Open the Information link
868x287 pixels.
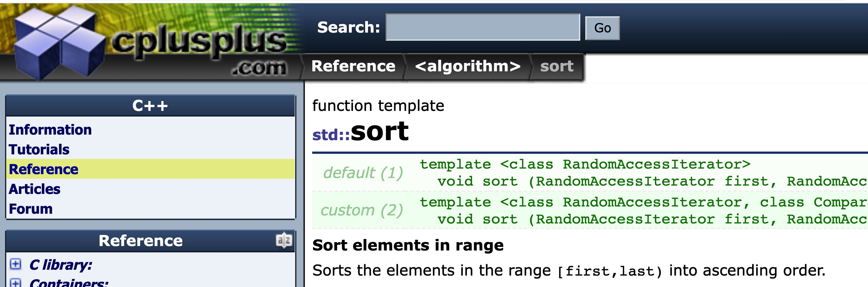(x=50, y=130)
